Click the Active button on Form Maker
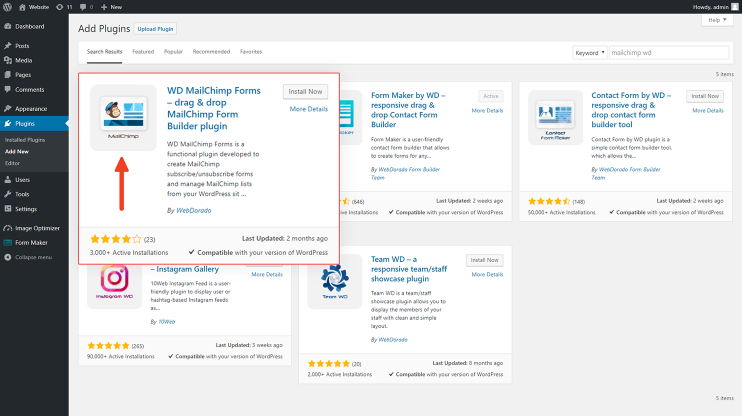742x416 pixels. 491,96
